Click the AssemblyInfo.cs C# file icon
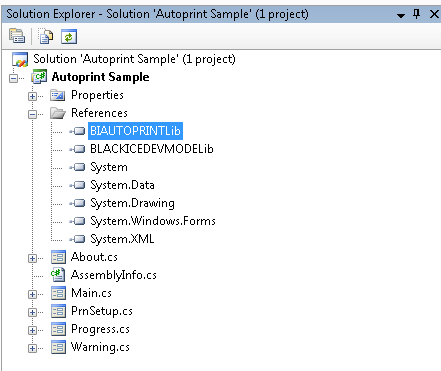441x371 pixels. click(x=58, y=275)
